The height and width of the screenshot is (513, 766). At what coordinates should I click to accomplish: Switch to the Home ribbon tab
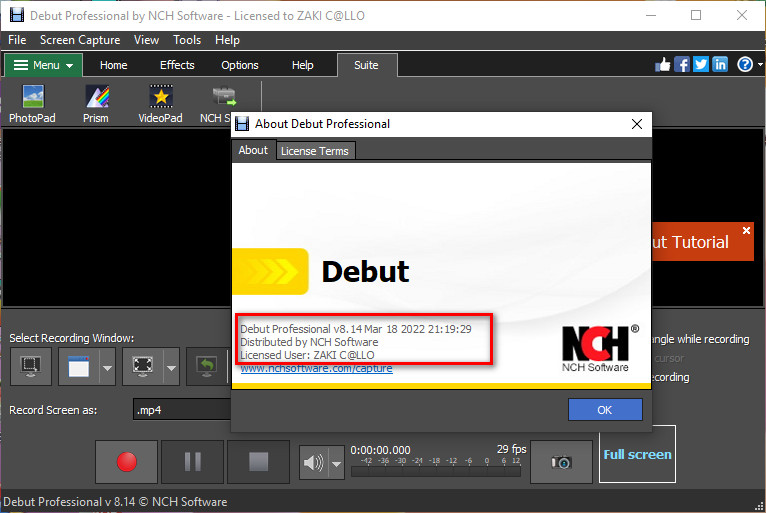coord(113,65)
